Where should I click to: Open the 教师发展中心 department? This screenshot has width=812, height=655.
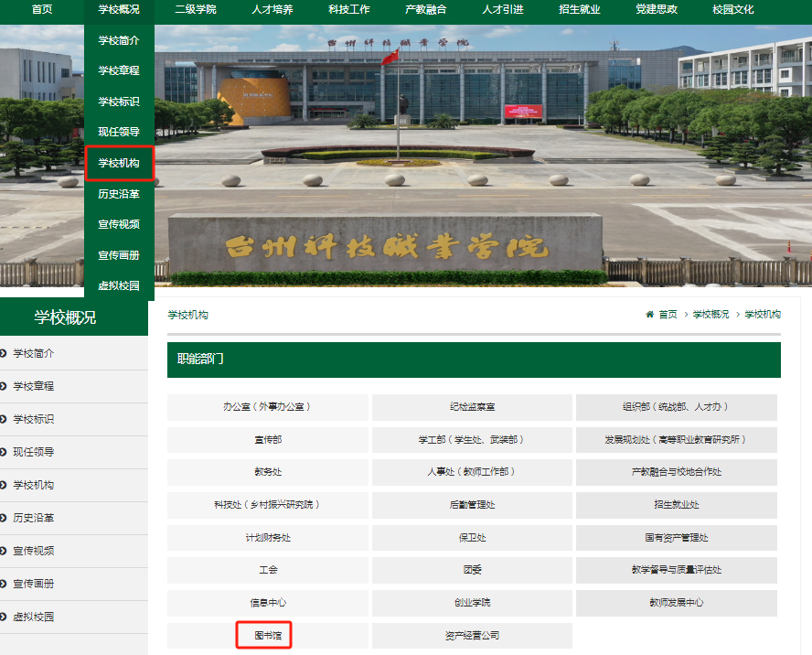pos(677,603)
